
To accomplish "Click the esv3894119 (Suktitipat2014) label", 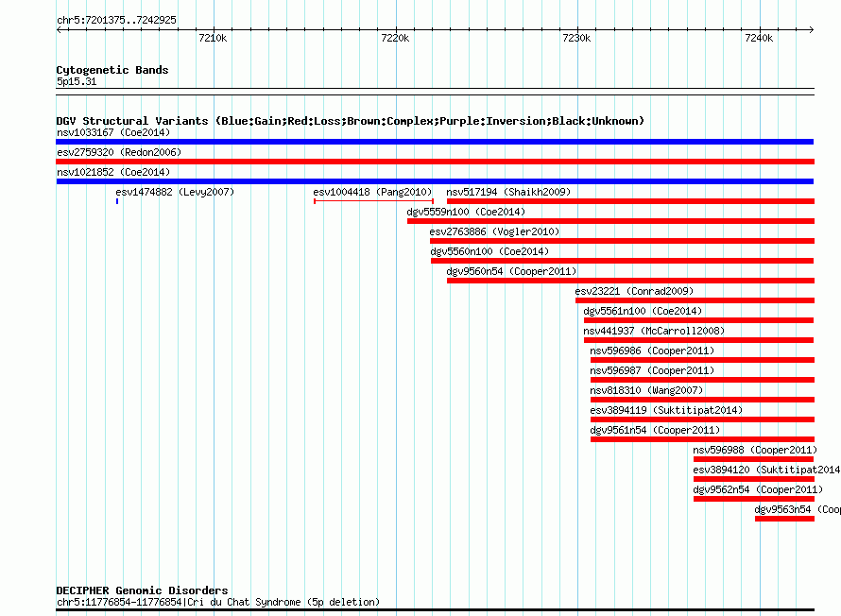I will coord(667,410).
